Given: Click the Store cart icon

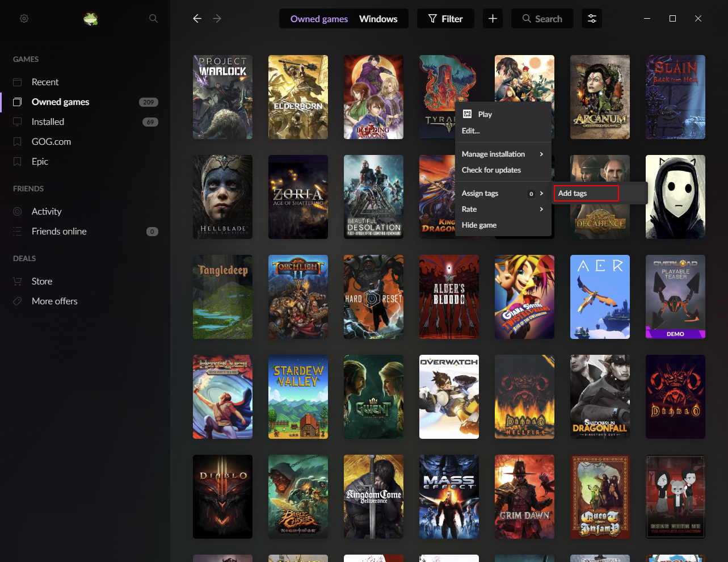Looking at the screenshot, I should click(x=18, y=282).
